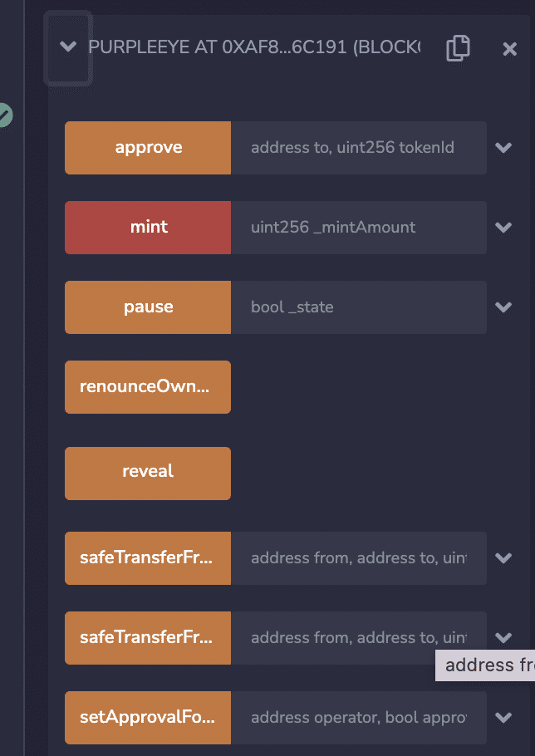Image resolution: width=535 pixels, height=756 pixels.
Task: Click the upper safeTransferFrom function button
Action: point(148,558)
